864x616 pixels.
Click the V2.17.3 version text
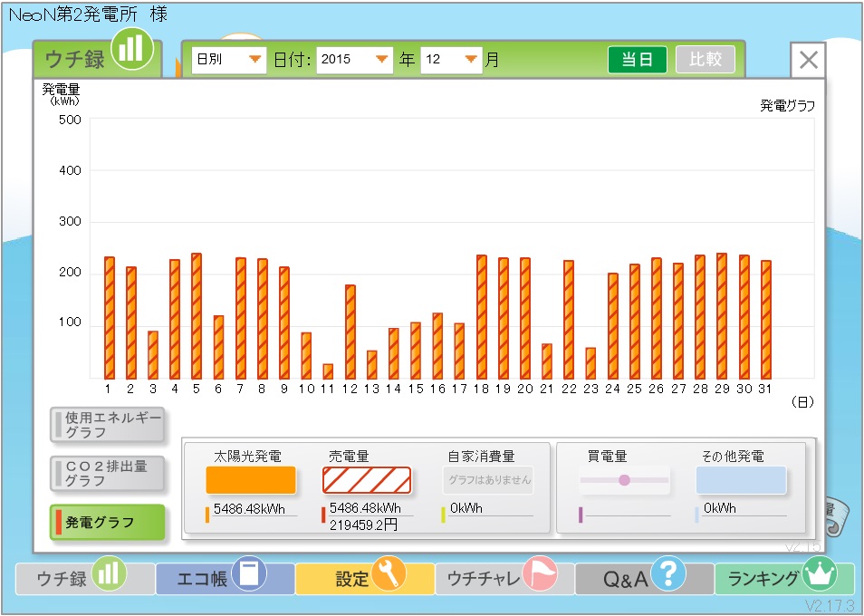(x=830, y=605)
